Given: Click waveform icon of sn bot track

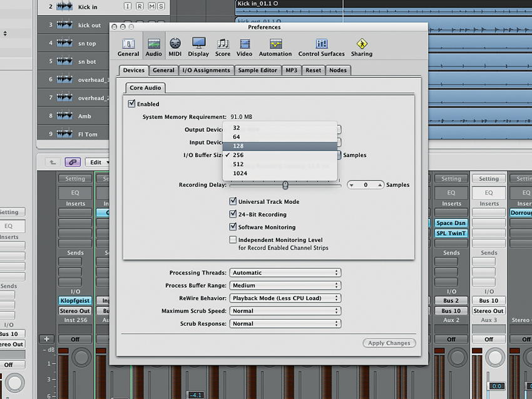Looking at the screenshot, I should click(x=64, y=61).
